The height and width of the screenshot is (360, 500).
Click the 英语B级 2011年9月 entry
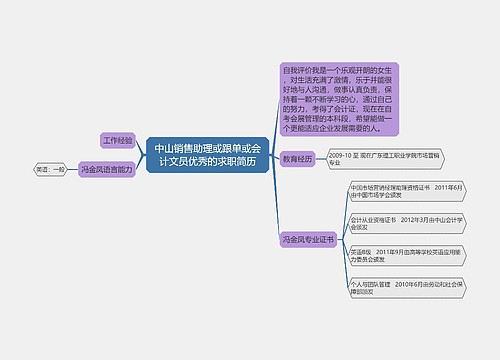coord(407,256)
